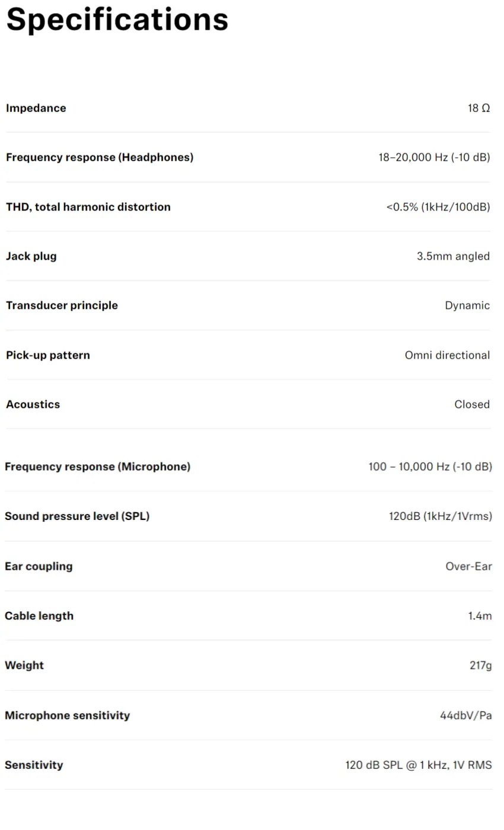This screenshot has height=830, width=504.
Task: Click the 217g weight value
Action: [x=481, y=665]
